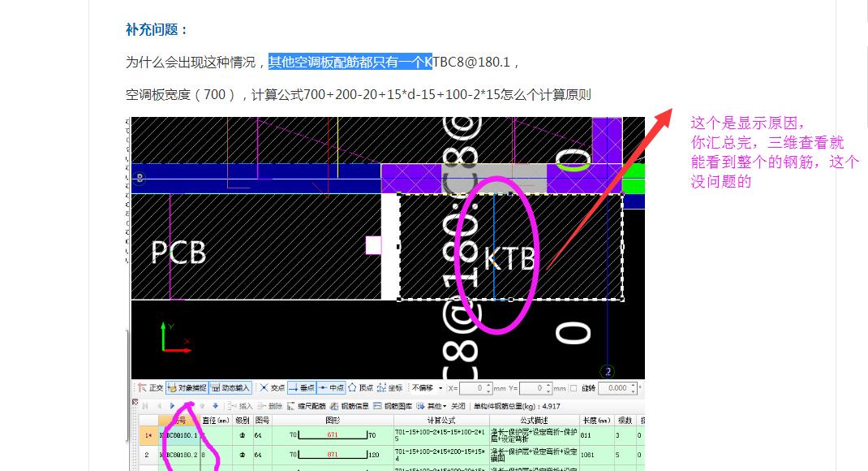Click count cell with value 5
The height and width of the screenshot is (471, 868).
[625, 455]
